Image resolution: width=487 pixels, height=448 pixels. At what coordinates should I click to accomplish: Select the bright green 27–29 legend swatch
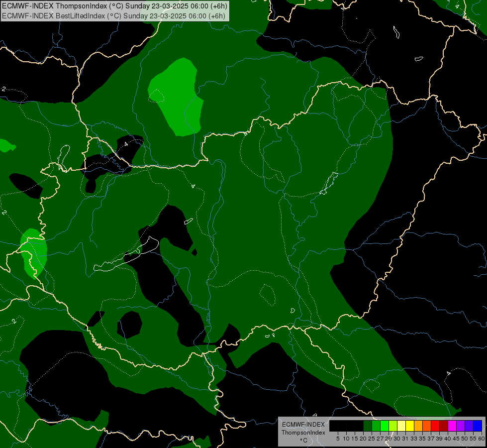(385, 426)
